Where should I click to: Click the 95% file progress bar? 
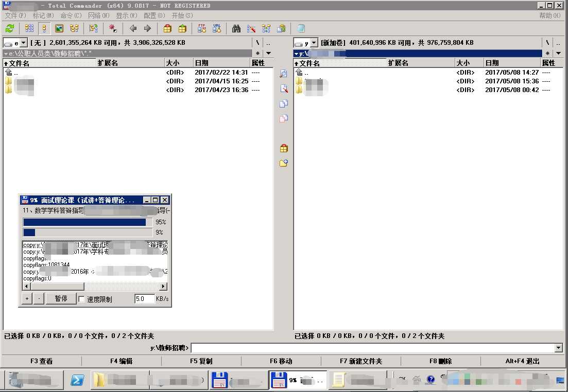(88, 222)
